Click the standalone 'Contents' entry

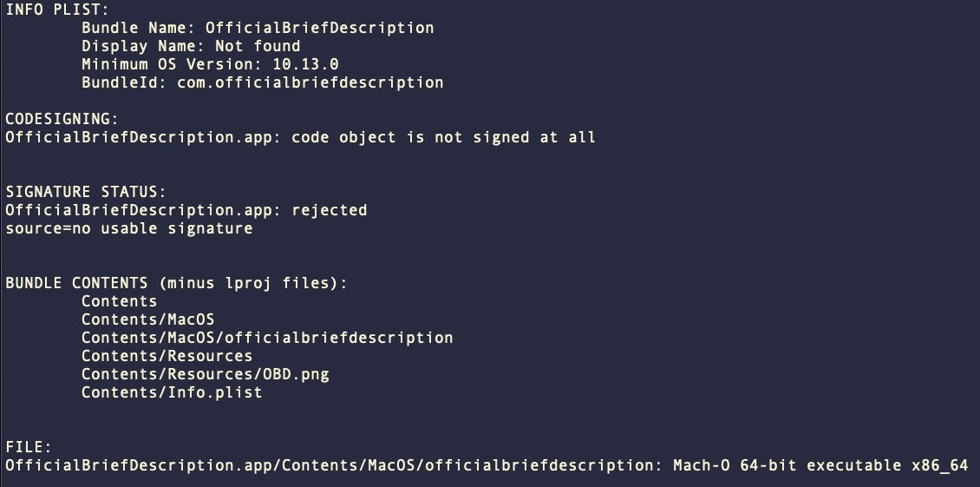(x=119, y=301)
